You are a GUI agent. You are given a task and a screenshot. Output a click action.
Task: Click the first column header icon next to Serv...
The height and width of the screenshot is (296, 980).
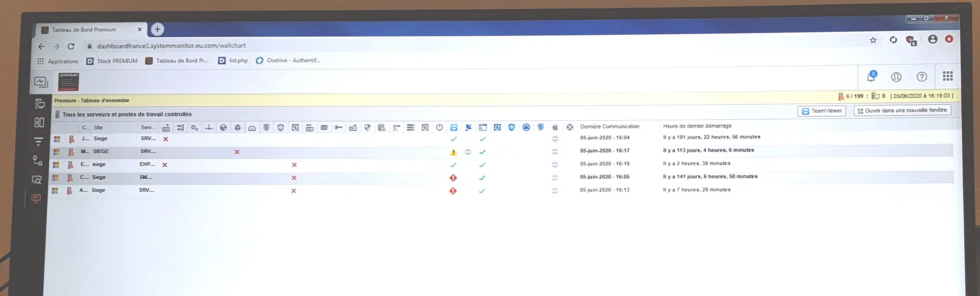point(166,128)
